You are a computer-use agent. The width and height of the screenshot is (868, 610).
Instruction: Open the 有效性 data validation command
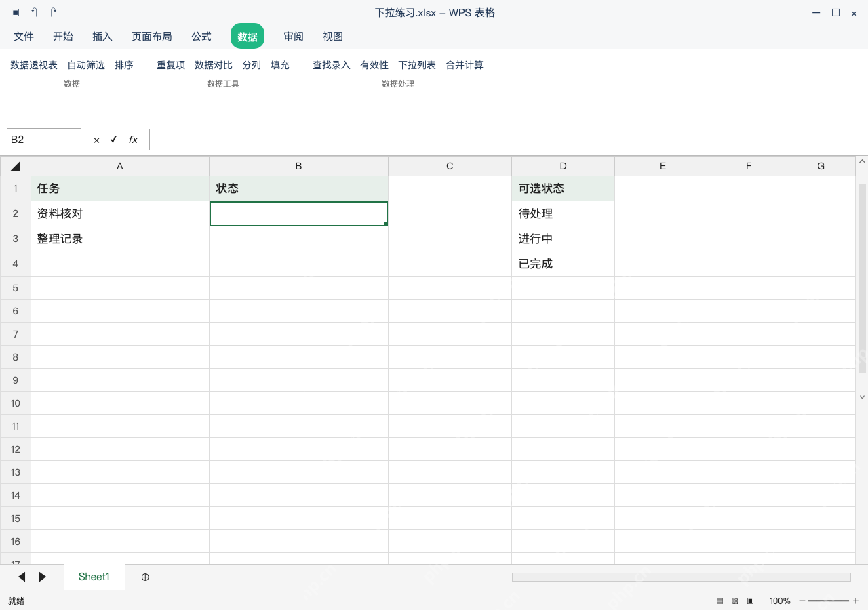click(x=374, y=65)
